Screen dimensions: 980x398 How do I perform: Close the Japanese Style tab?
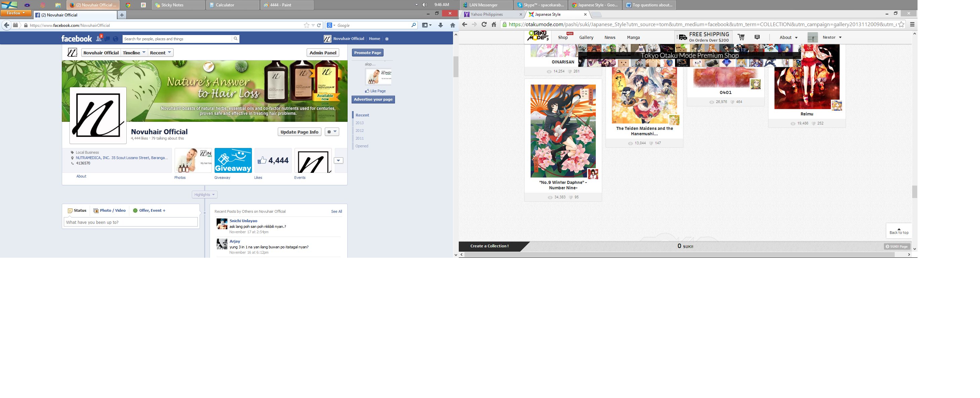(585, 14)
